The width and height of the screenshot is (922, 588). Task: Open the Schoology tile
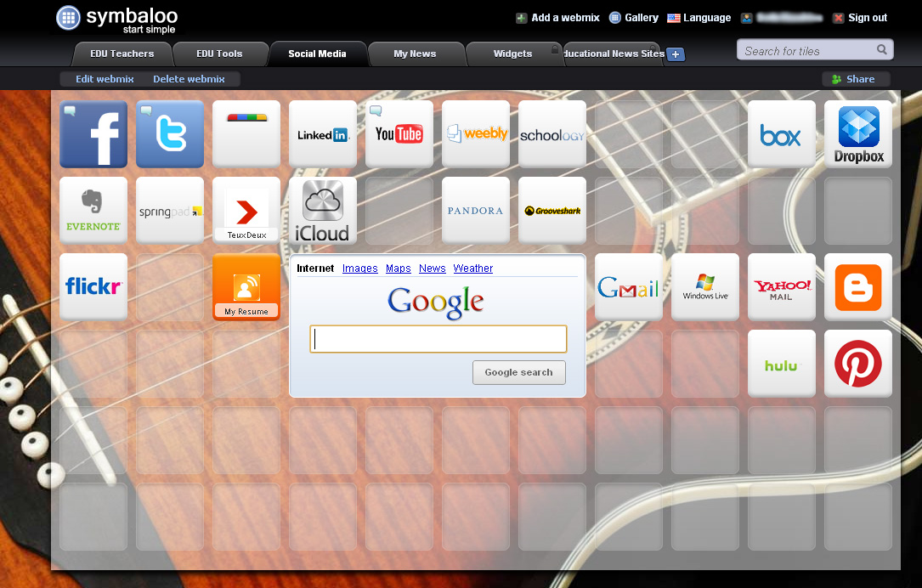(x=552, y=134)
